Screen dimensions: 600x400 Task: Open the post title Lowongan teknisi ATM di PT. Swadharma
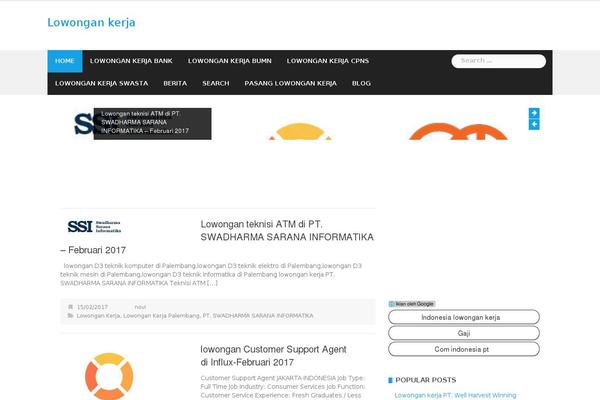217,237
